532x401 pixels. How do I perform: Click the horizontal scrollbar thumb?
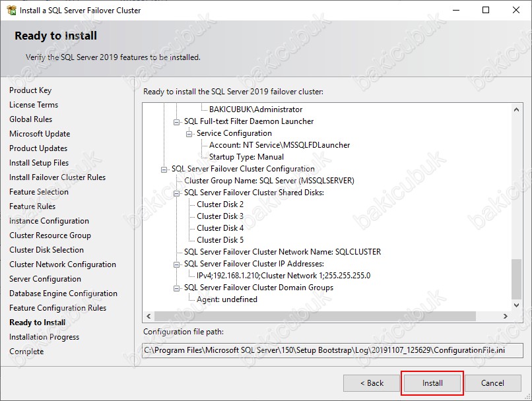pos(315,316)
